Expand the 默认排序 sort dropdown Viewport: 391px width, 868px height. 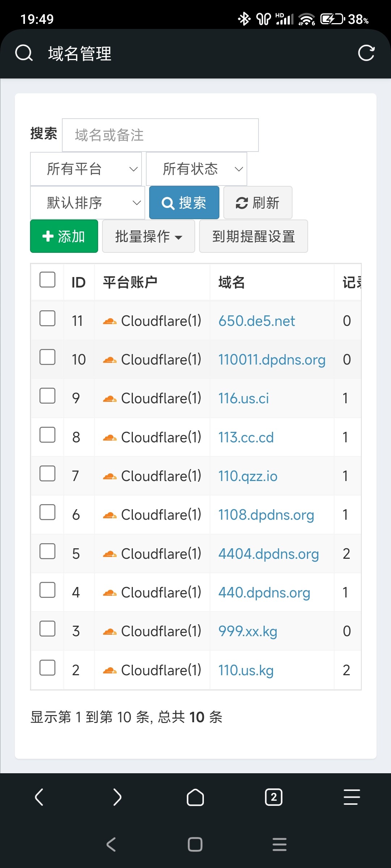[87, 203]
